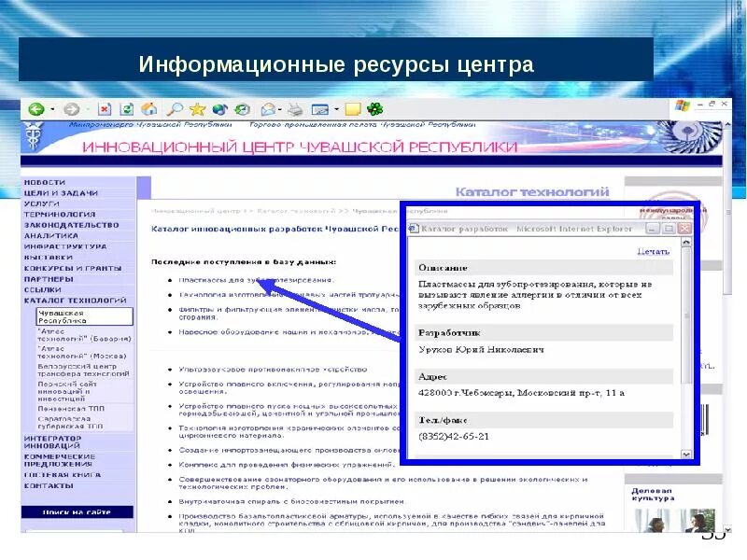This screenshot has height=560, width=747.
Task: Click popup scrollbar down arrow
Action: click(x=686, y=455)
